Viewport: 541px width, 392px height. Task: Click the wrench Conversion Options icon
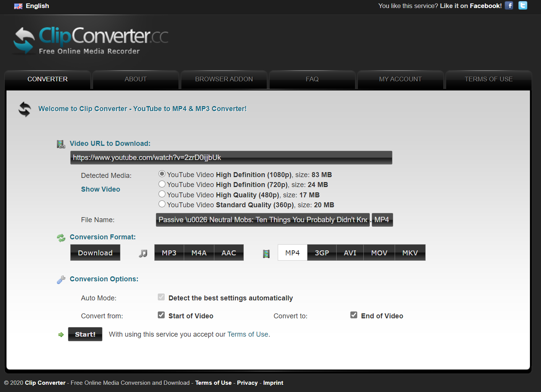61,280
